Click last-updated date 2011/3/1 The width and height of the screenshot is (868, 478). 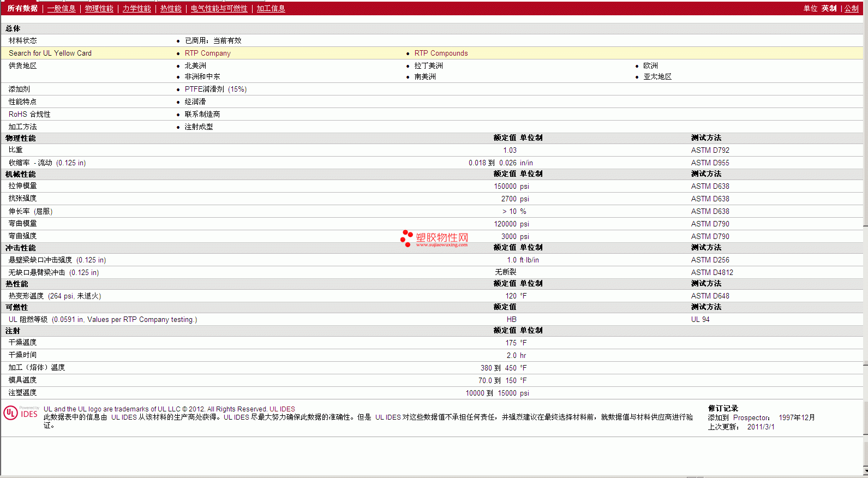point(761,427)
